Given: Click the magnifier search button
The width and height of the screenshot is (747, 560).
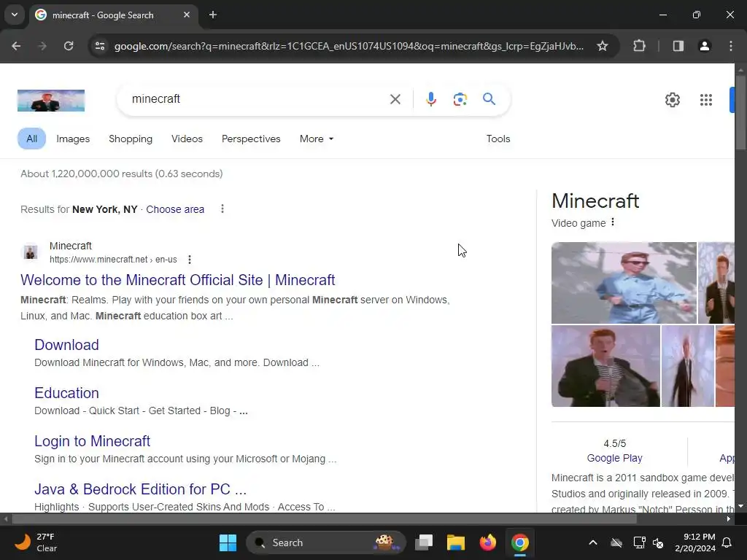Looking at the screenshot, I should 489,99.
